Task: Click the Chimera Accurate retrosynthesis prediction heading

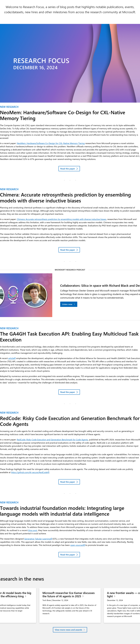Action: (x=65, y=198)
